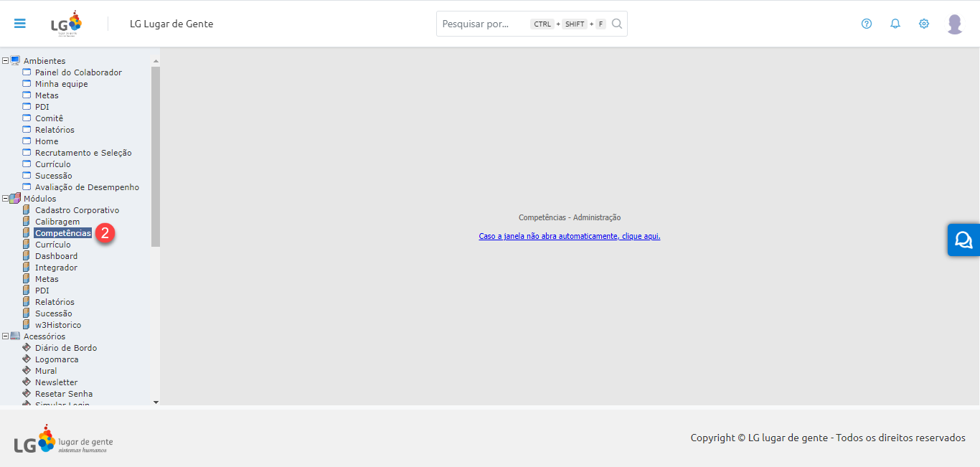The height and width of the screenshot is (467, 980).
Task: Select Relatórios under Módulos
Action: [55, 302]
